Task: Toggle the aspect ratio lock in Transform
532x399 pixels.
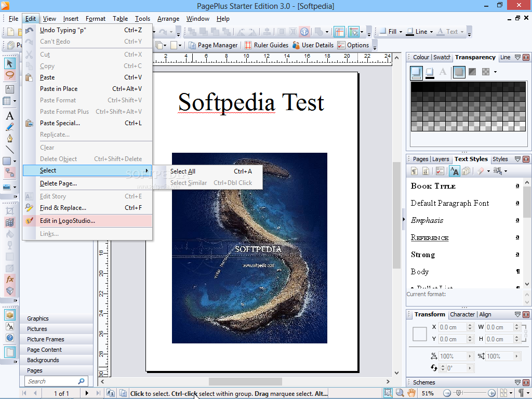Action: (525, 333)
